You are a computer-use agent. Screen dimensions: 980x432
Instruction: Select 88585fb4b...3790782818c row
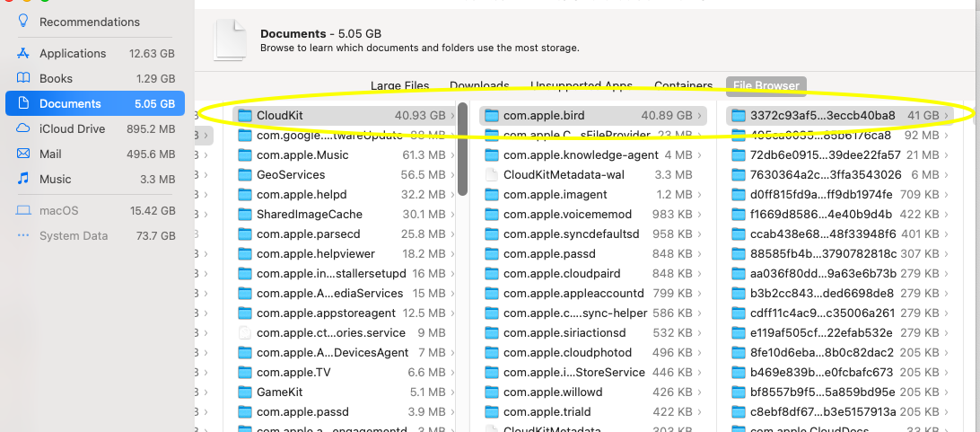tap(839, 254)
